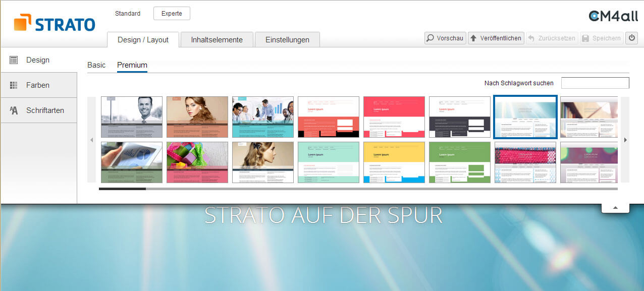Screen dimensions: 644x291
Task: Choose the woman in profile with hair bun template
Action: pos(263,162)
